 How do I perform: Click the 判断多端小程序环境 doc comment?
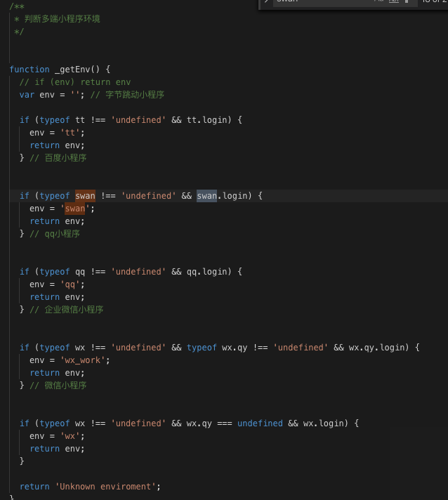(62, 19)
